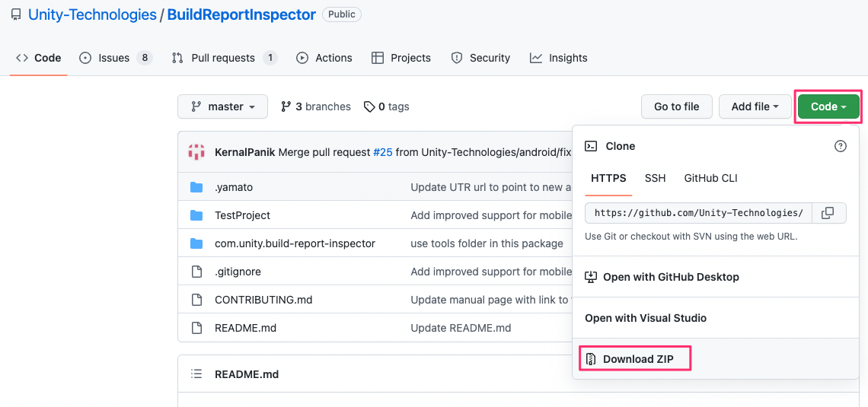
Task: View the 0 tags link
Action: pyautogui.click(x=386, y=107)
